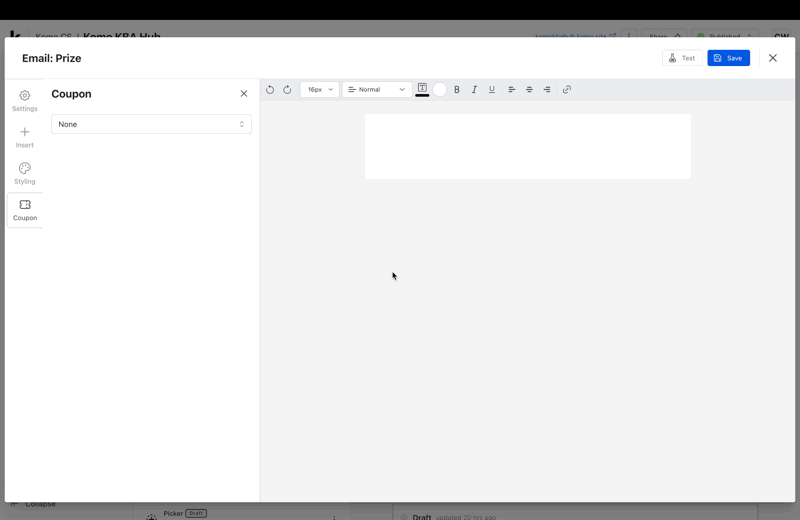Click the undo arrow in editor toolbar

(270, 90)
